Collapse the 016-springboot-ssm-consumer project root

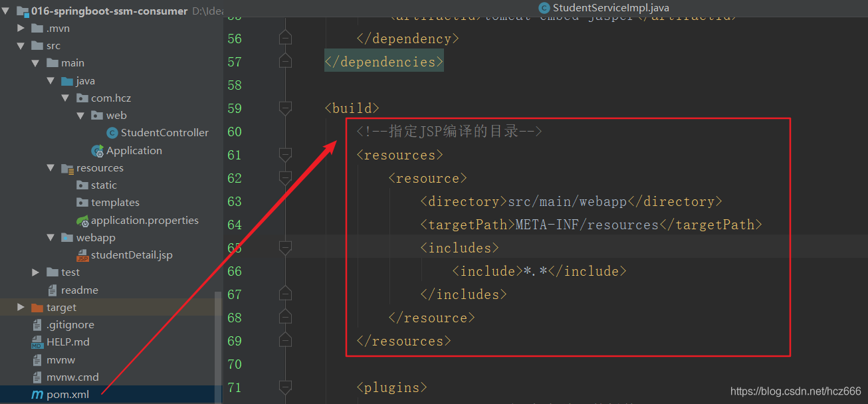[x=6, y=11]
